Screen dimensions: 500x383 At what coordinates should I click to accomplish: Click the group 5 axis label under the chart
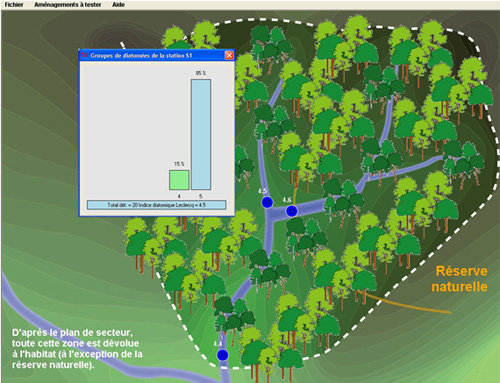[x=201, y=196]
